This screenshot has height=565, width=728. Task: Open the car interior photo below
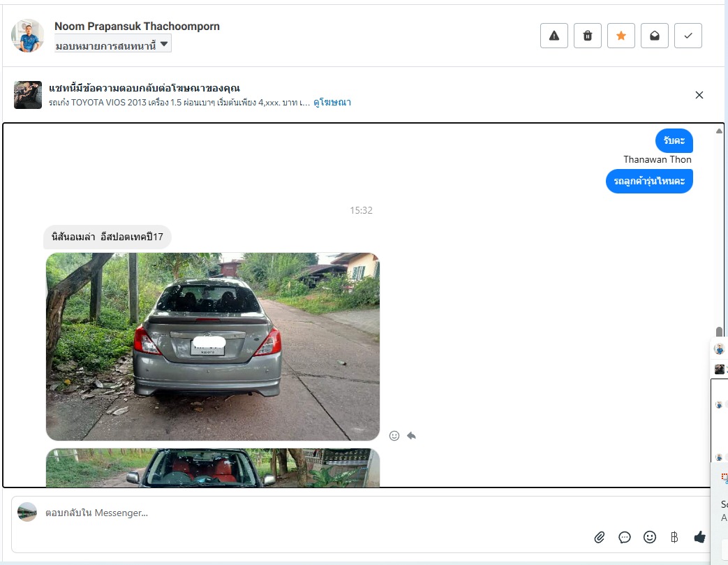point(213,467)
